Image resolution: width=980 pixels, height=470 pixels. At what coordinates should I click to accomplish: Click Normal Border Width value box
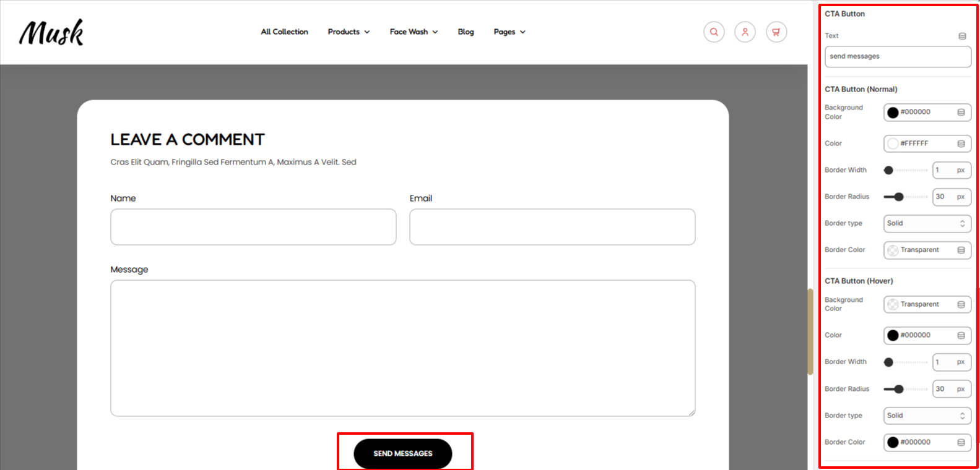point(952,170)
